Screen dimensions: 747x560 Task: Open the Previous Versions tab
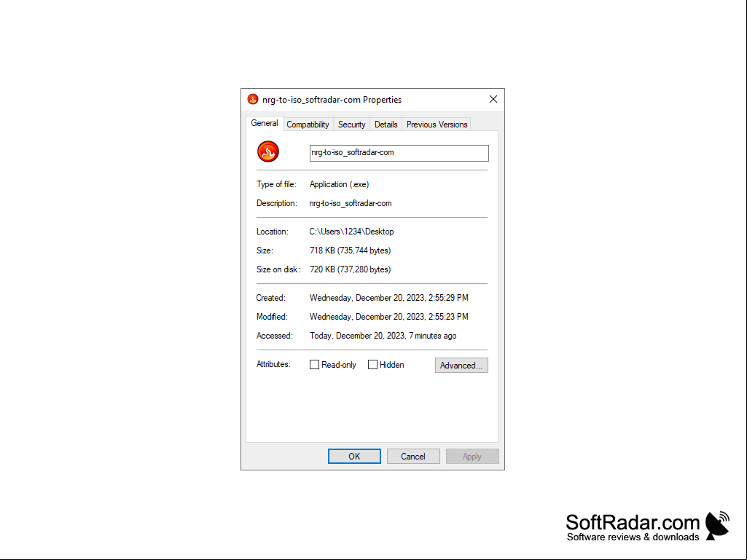tap(437, 125)
